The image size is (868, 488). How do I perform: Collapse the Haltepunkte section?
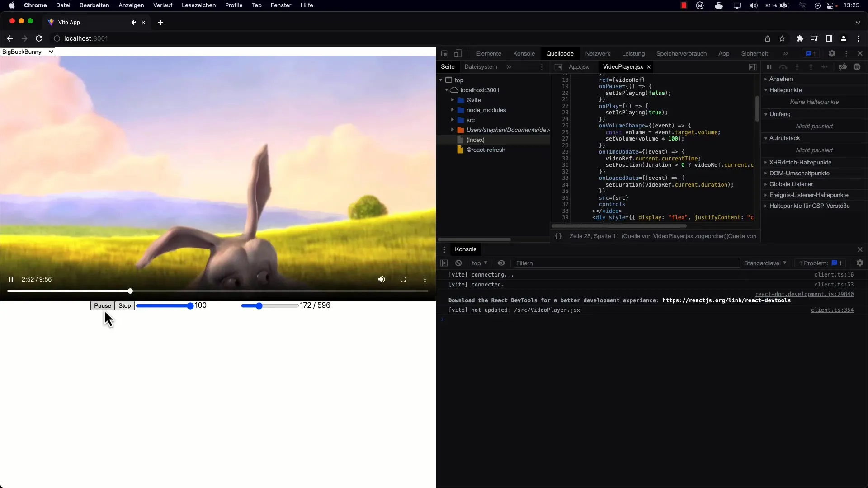(x=785, y=90)
